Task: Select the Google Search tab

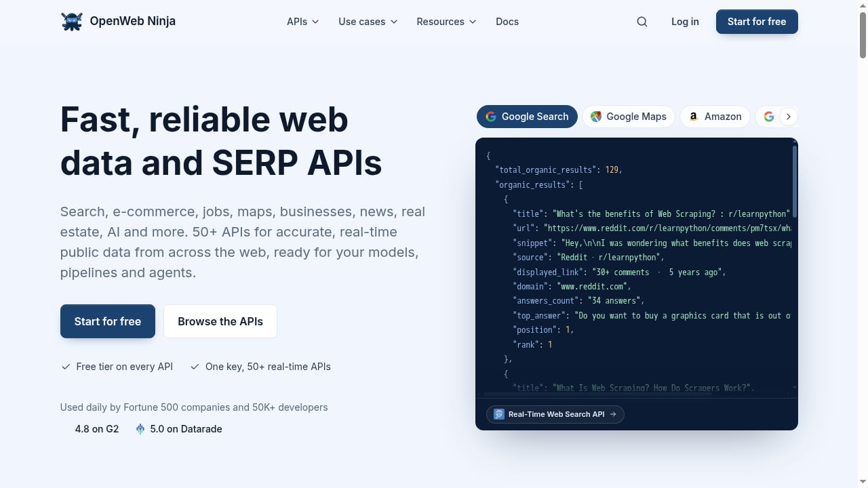Action: [x=527, y=117]
